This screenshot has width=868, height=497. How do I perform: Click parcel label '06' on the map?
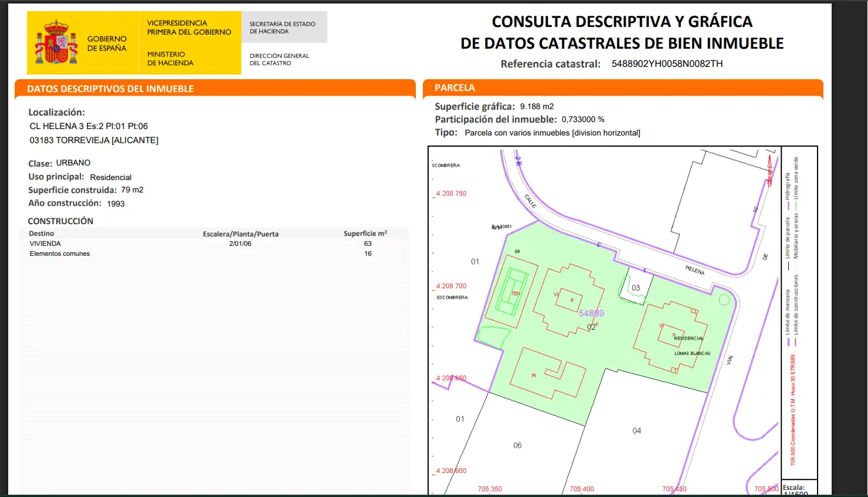pyautogui.click(x=517, y=445)
